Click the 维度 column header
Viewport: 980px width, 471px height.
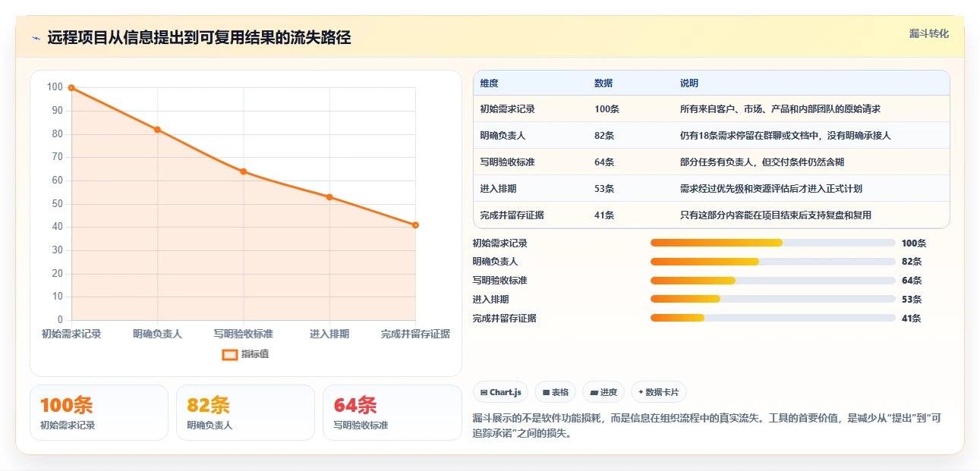click(x=490, y=83)
